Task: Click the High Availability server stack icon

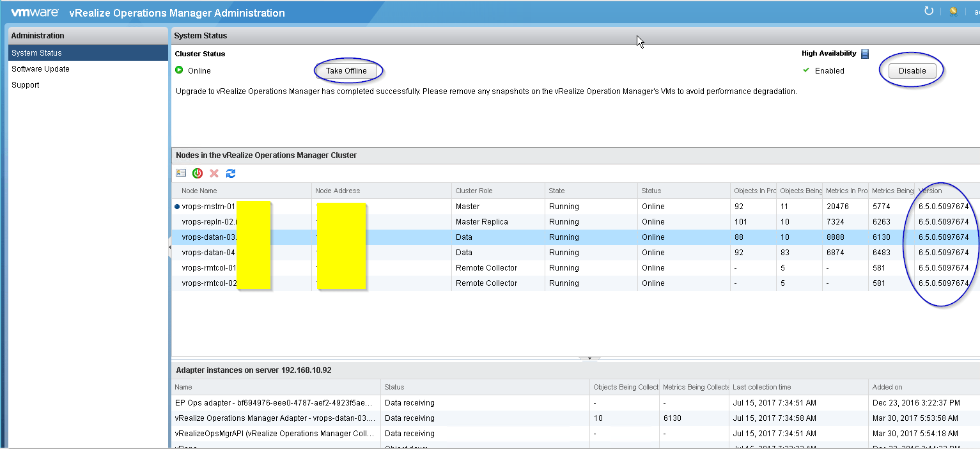Action: point(865,54)
